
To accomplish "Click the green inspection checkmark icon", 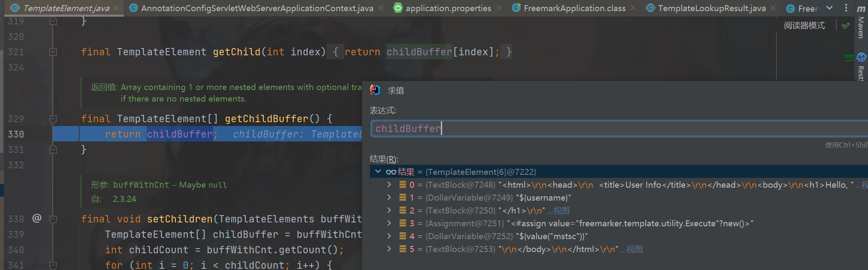I will point(845,26).
